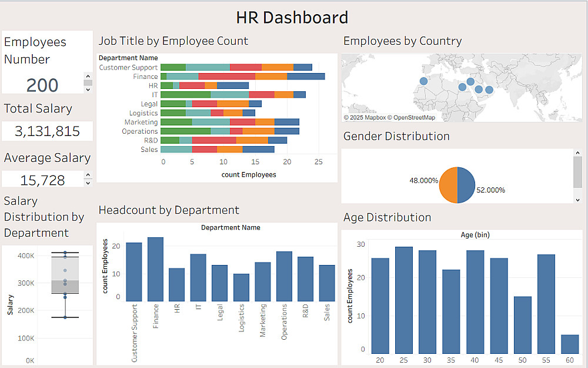Click the 'Job Title by Employee Count' heading

[x=173, y=41]
